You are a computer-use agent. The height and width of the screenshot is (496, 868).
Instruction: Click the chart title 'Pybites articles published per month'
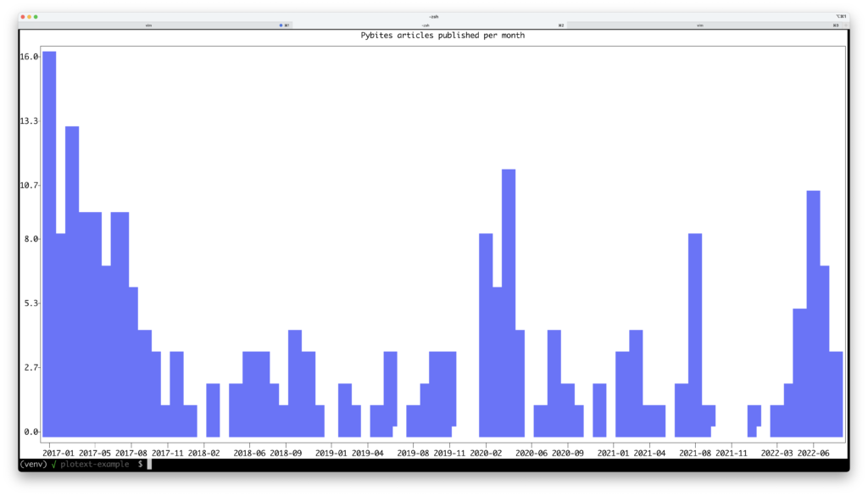442,36
